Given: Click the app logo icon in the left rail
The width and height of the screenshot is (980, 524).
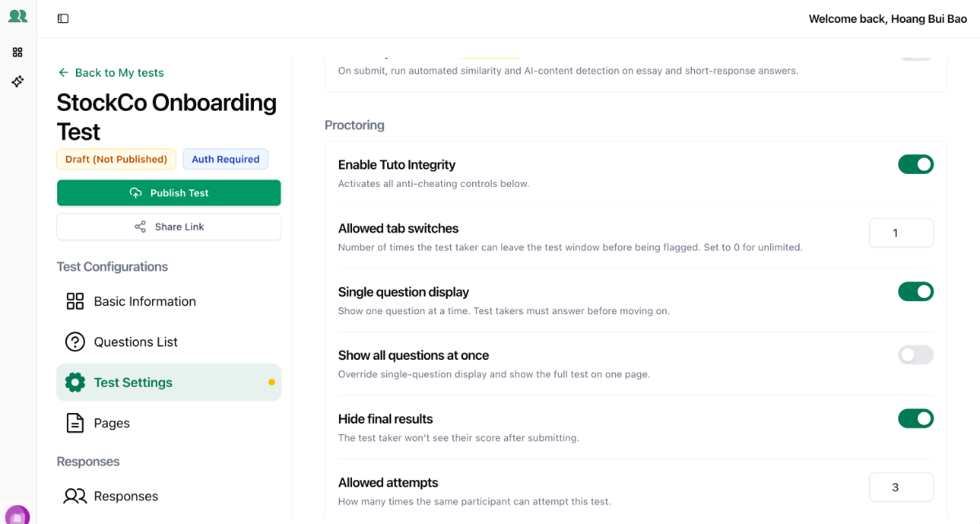Looking at the screenshot, I should tap(17, 16).
